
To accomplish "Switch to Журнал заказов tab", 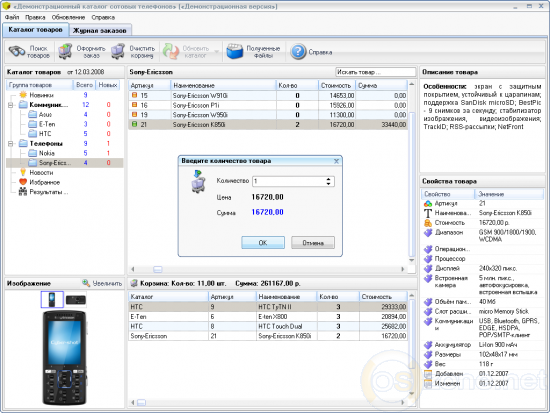I will pos(100,31).
